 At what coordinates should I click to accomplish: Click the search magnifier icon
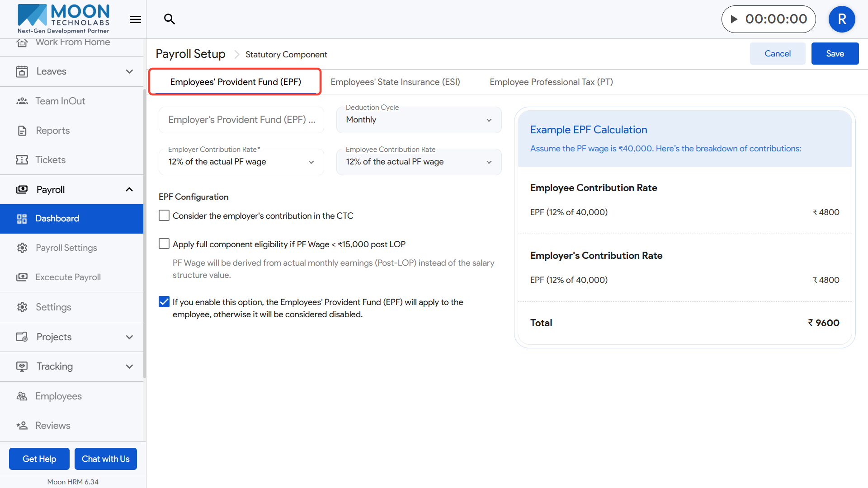coord(170,19)
